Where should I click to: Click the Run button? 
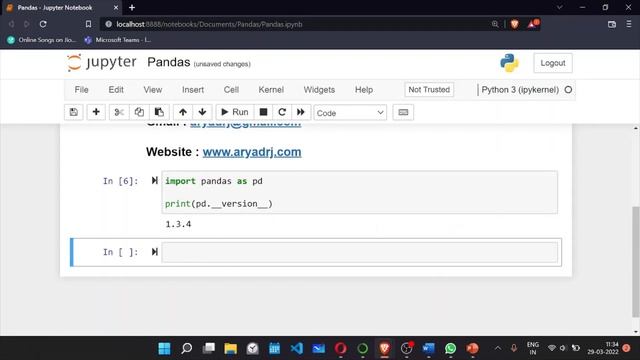click(x=235, y=112)
